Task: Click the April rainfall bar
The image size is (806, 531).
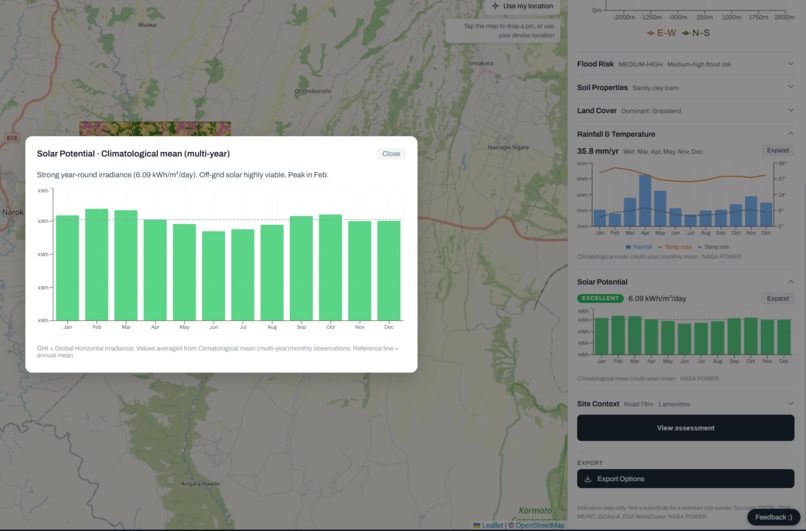Action: click(x=645, y=200)
